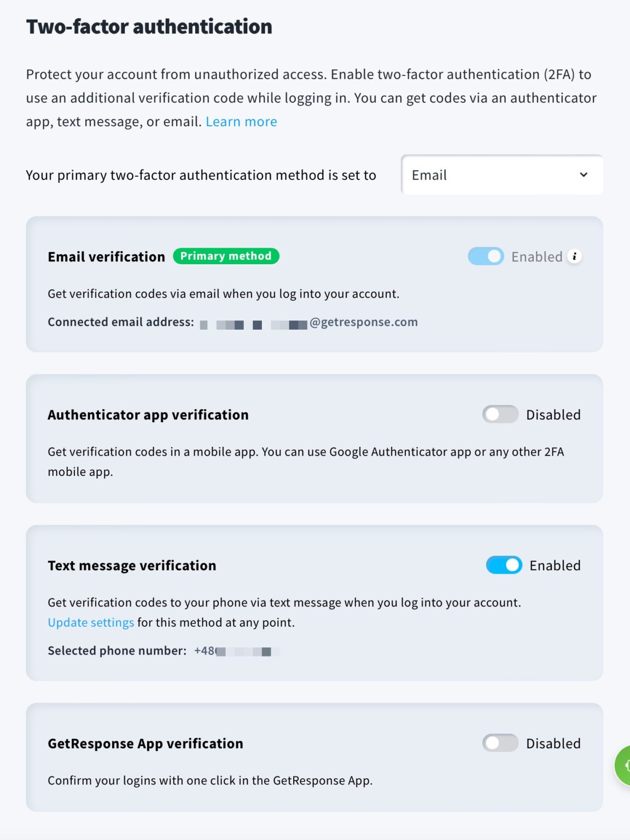This screenshot has width=630, height=840.
Task: Click the page scrollbar on the right edge
Action: (627, 383)
